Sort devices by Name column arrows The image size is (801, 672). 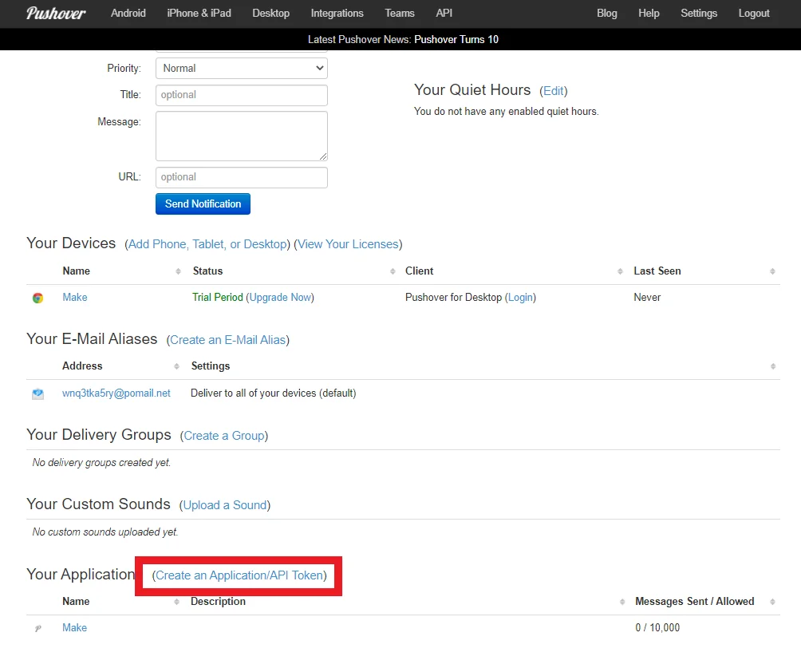pos(178,271)
